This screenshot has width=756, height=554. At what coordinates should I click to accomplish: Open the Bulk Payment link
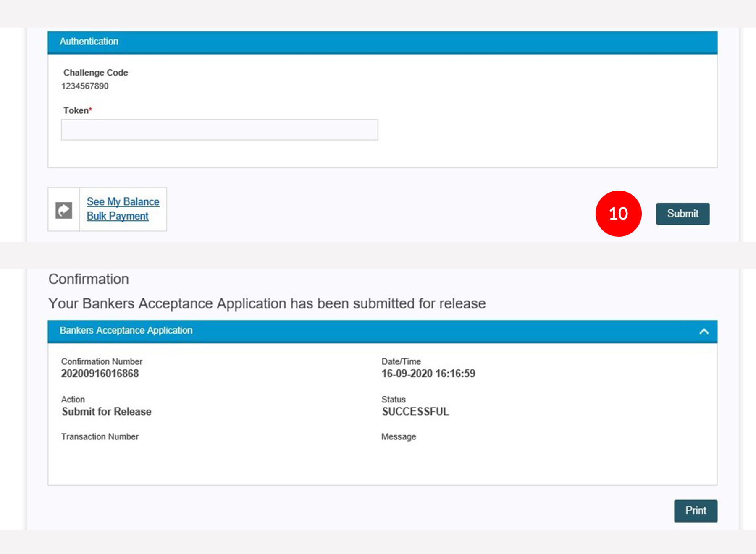[118, 216]
